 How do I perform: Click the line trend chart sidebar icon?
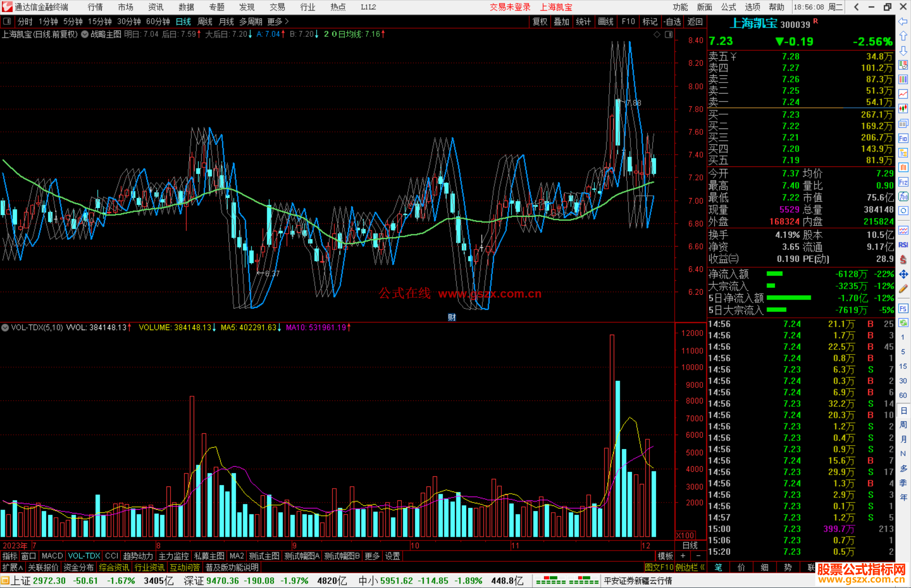pyautogui.click(x=903, y=94)
